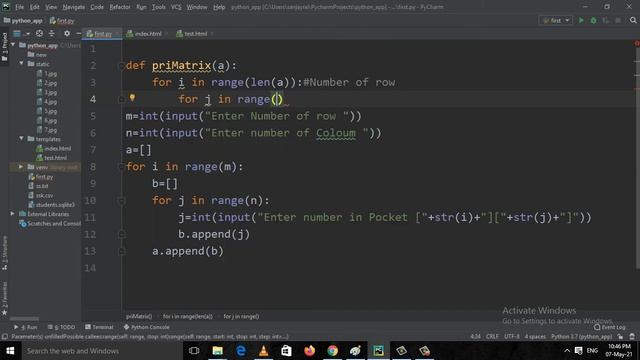Open Chrome from the Windows taskbar
Screen dimensions: 640x360
[333, 351]
